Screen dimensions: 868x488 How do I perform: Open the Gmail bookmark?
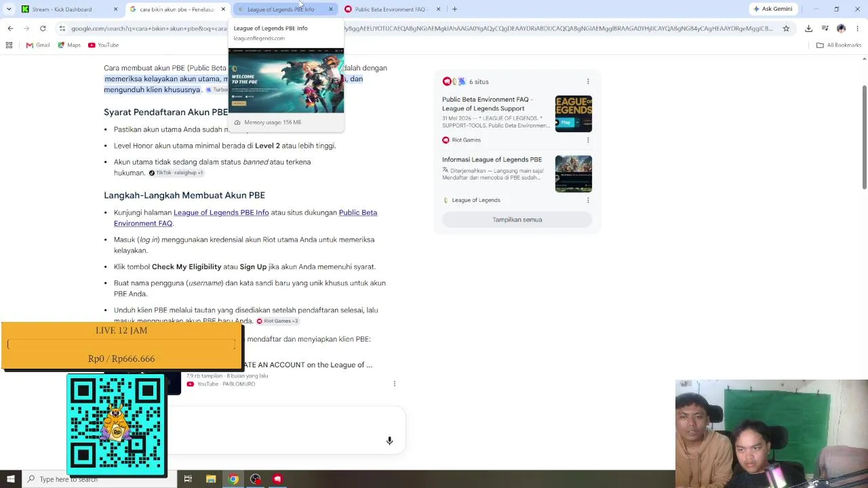(x=38, y=45)
